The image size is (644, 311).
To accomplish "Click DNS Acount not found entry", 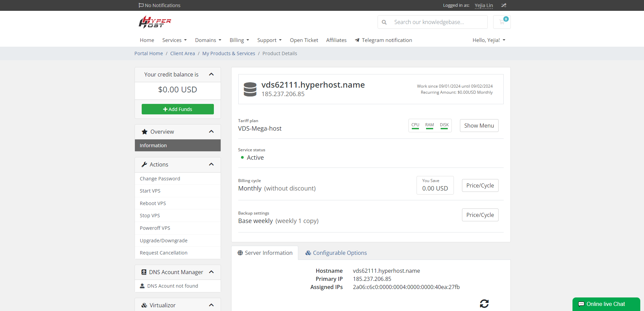I will 178,286.
